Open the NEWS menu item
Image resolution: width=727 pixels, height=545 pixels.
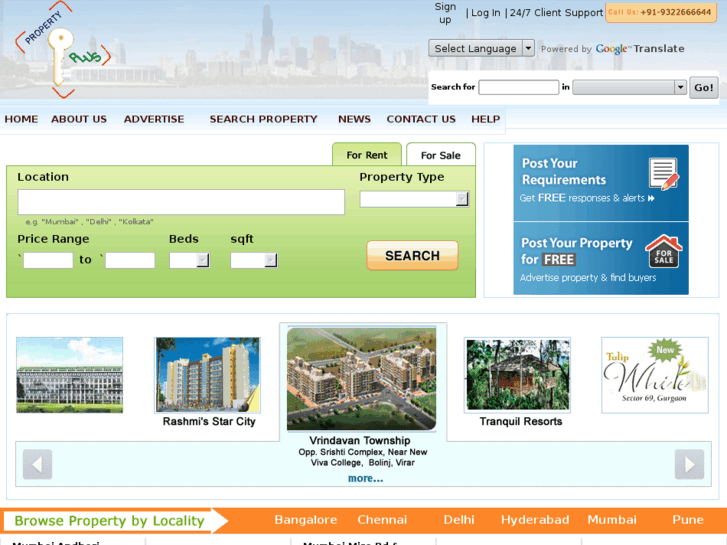[354, 119]
